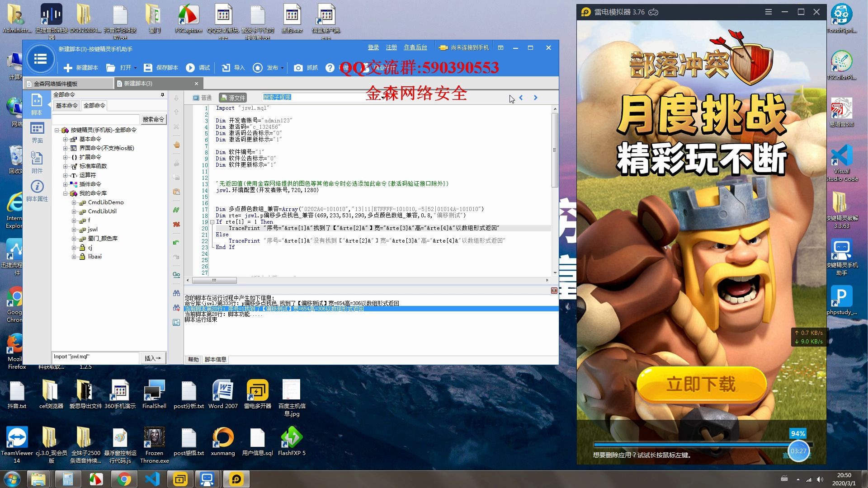Open the 脚本信息 bottom tab
The width and height of the screenshot is (868, 488).
215,360
